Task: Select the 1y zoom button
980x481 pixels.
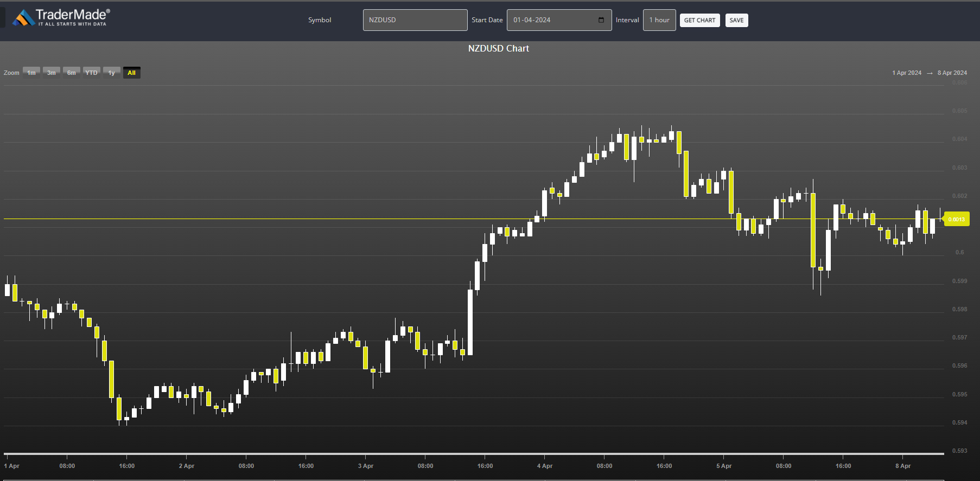Action: point(111,73)
